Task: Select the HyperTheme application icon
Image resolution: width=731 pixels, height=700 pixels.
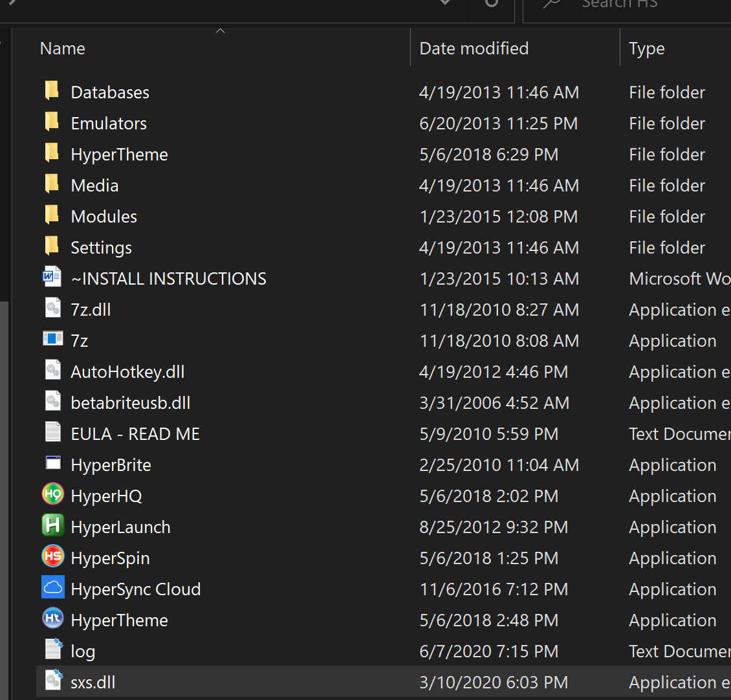Action: pyautogui.click(x=52, y=618)
